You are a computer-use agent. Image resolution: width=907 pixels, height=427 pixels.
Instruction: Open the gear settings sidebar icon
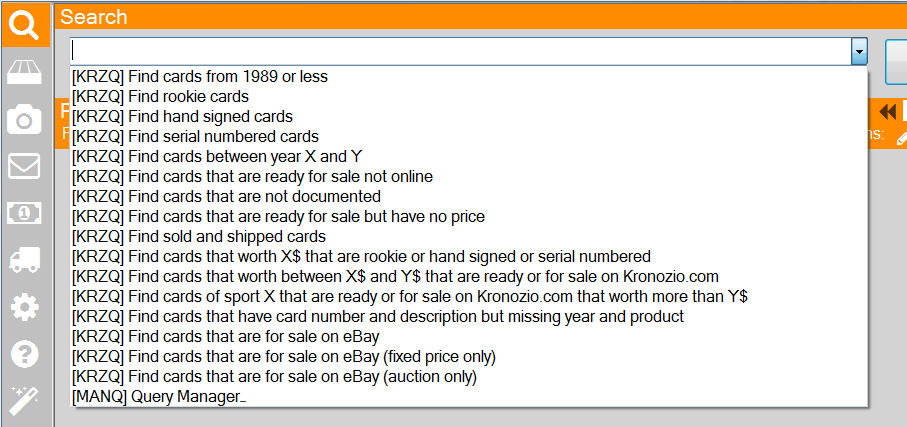24,307
